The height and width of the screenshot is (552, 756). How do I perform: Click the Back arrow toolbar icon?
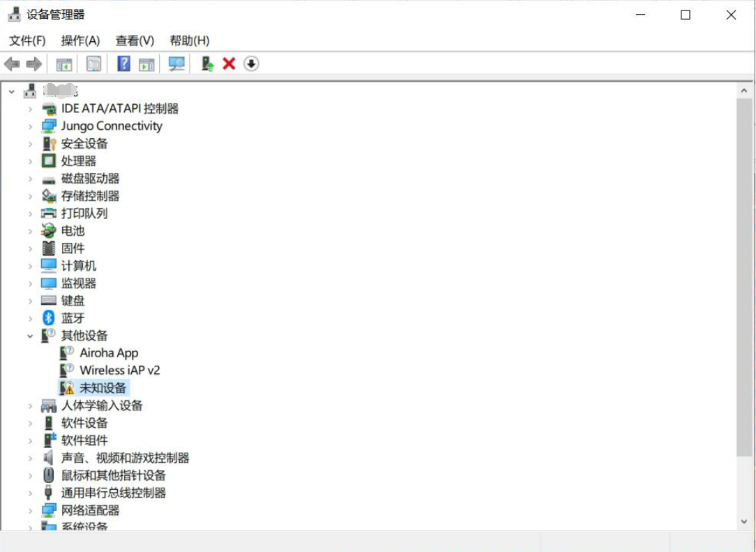[12, 64]
